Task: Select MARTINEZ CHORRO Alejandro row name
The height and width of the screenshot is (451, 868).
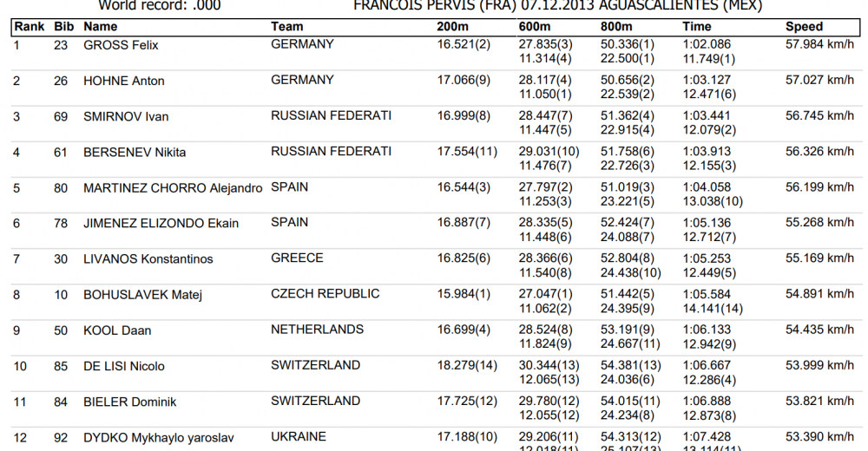Action: (173, 188)
